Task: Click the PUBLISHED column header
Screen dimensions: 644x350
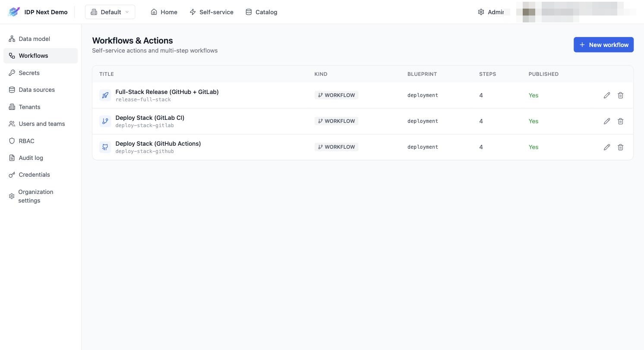Action: click(x=543, y=74)
